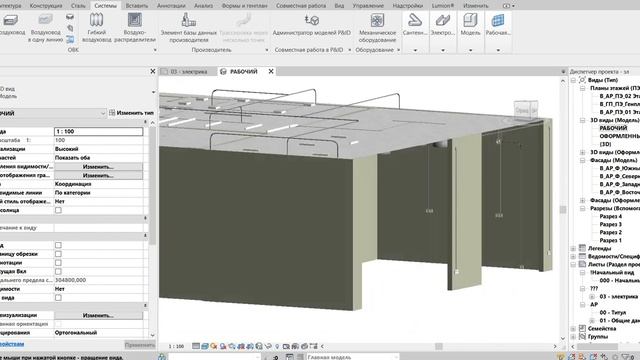Collapse the Разрезы tree node
This screenshot has width=640, height=360.
point(583,209)
